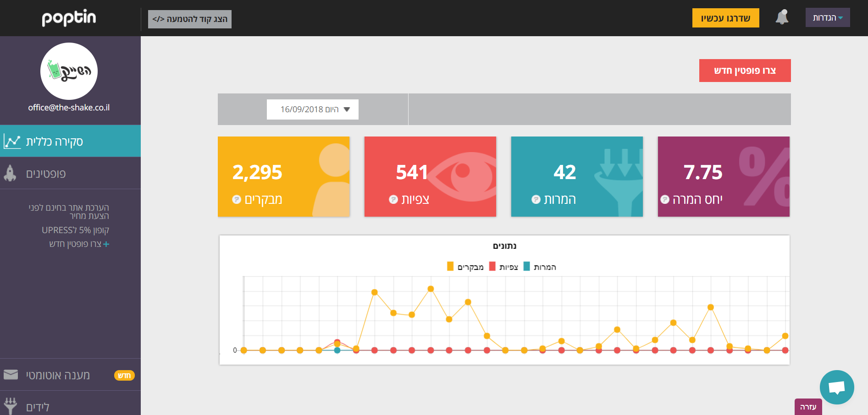The image size is (868, 415).
Task: Click help icon next to המרות
Action: click(536, 199)
